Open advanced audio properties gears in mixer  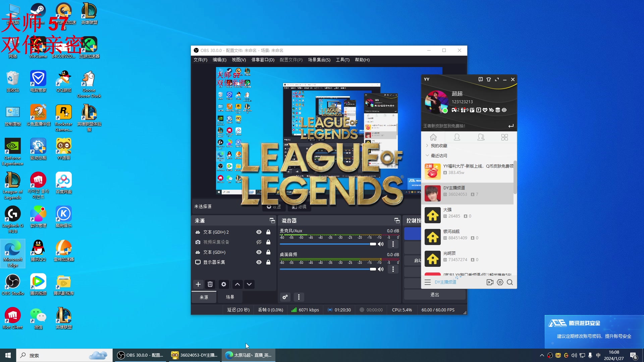pos(285,297)
